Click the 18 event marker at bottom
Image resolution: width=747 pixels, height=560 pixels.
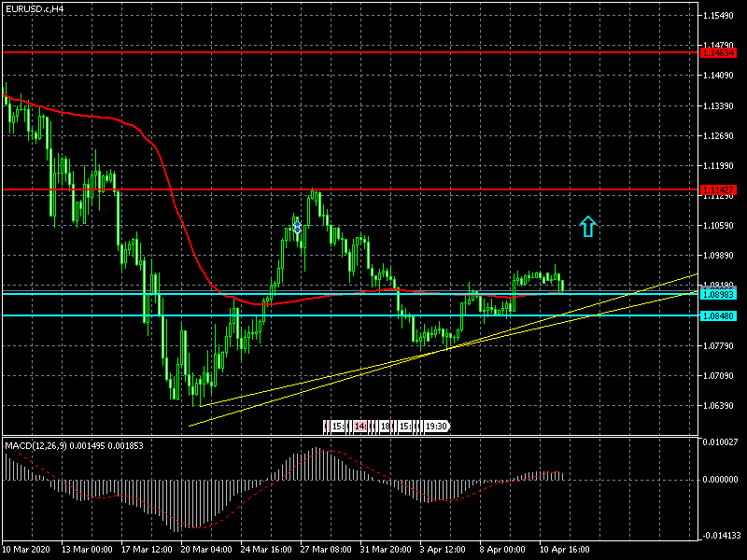385,427
